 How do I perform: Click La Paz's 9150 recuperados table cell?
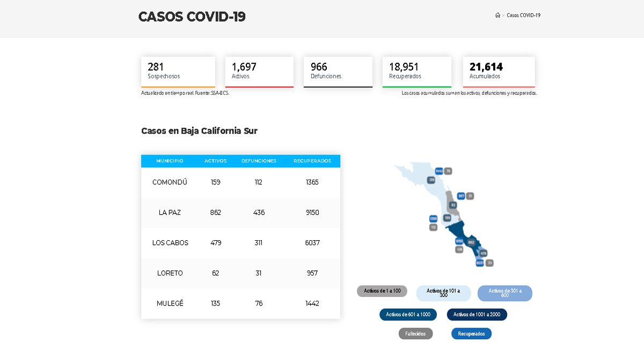coord(312,212)
